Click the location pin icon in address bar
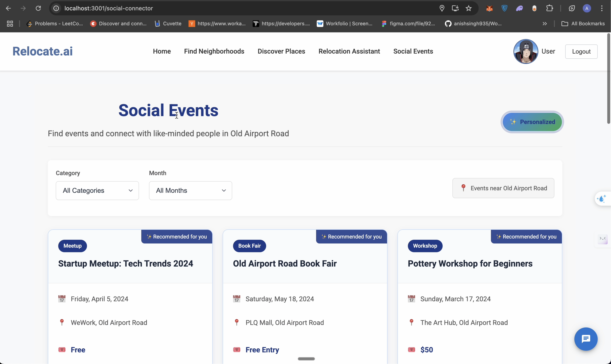611x364 pixels. tap(442, 8)
